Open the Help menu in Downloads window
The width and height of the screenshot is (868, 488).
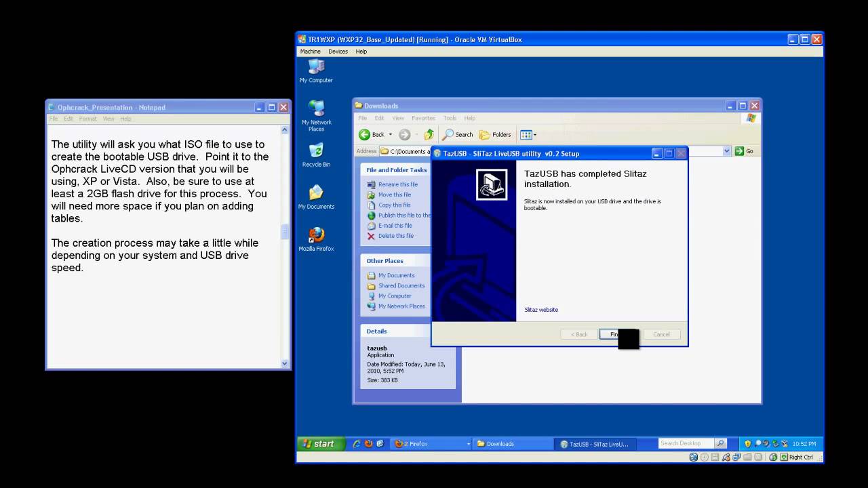pos(470,119)
